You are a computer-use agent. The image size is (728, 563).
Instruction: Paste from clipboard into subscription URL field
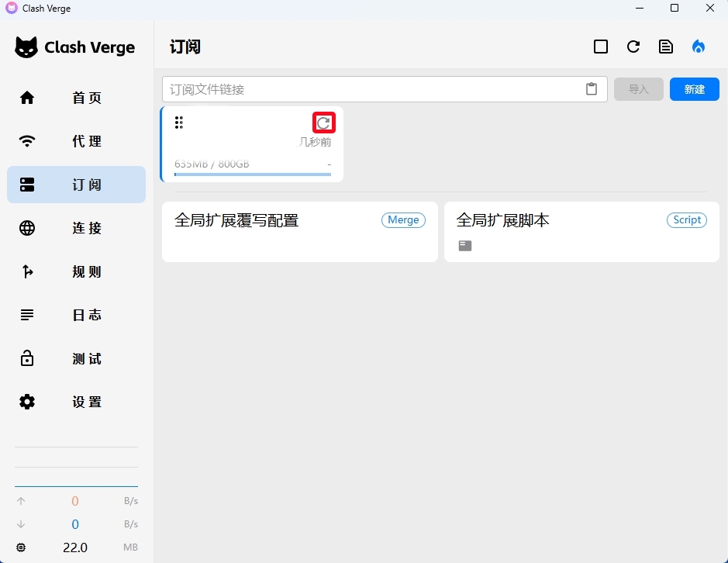[x=592, y=89]
